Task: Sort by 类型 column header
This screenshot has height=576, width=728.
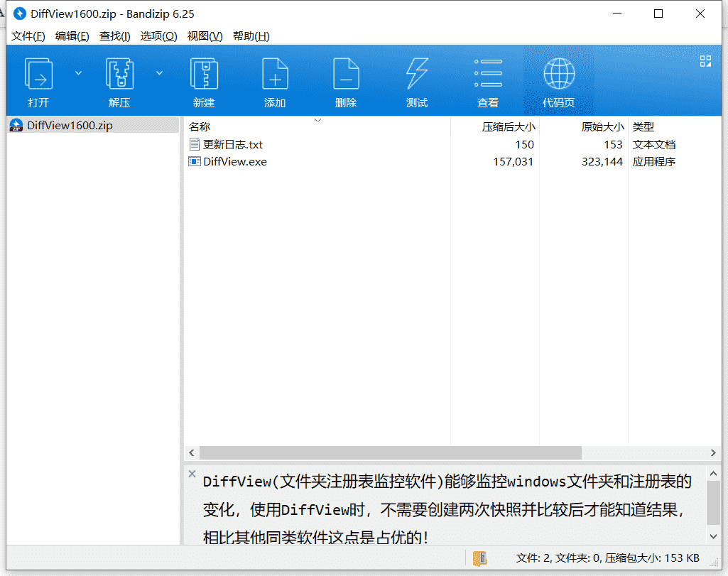Action: 675,126
